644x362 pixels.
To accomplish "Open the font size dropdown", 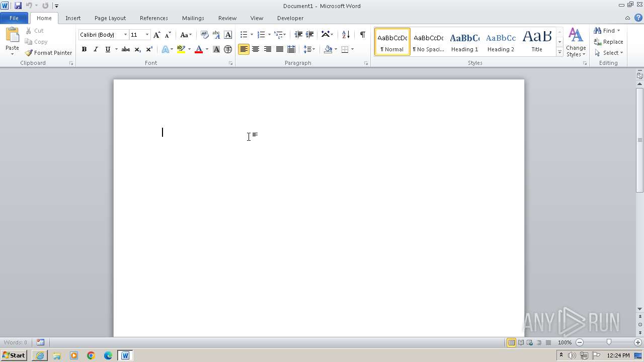I will pos(147,35).
